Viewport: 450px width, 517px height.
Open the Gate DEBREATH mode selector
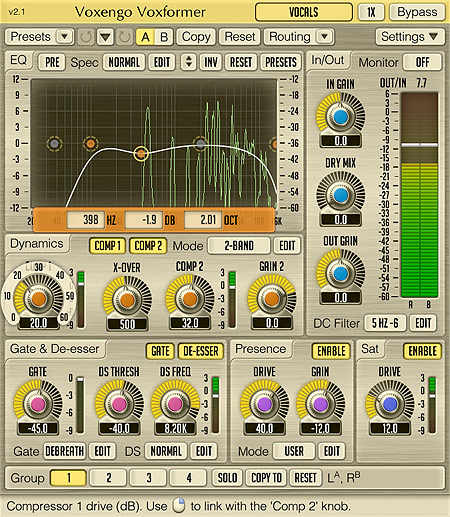[x=65, y=451]
